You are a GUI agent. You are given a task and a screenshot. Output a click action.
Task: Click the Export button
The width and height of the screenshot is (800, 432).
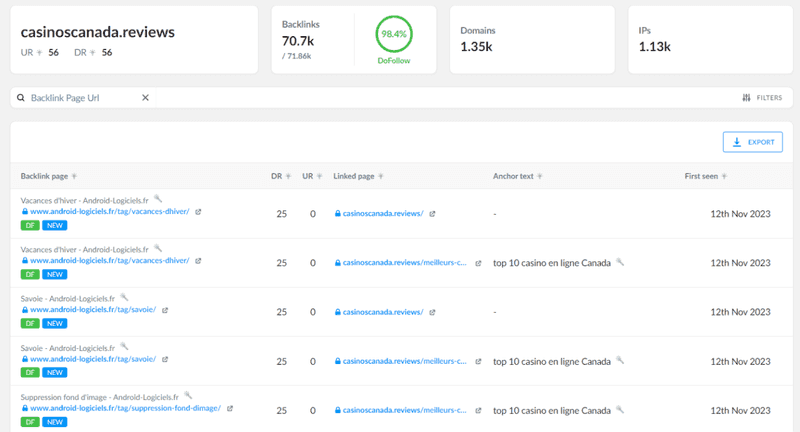point(753,142)
